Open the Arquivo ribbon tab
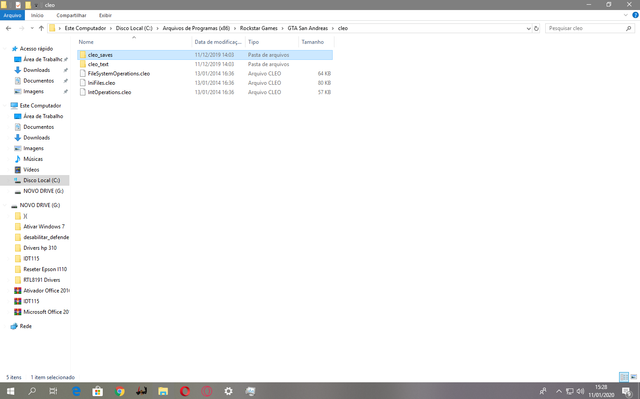The width and height of the screenshot is (640, 399). coord(12,15)
